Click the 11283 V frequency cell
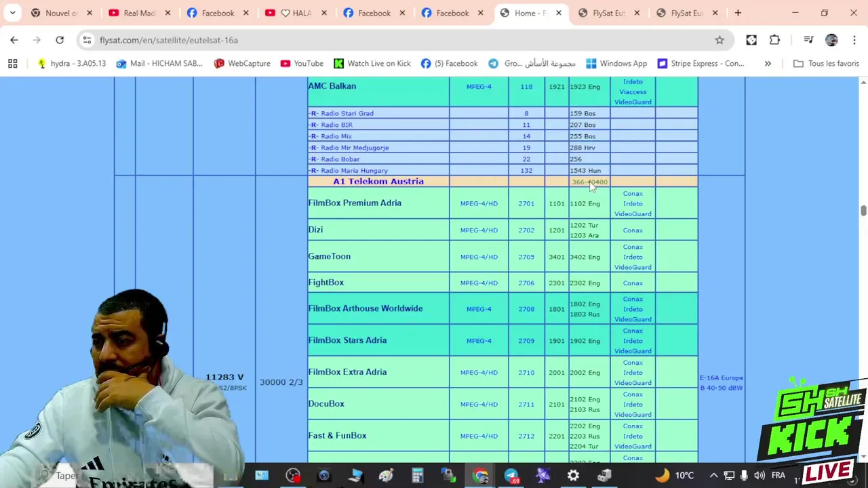Image resolution: width=868 pixels, height=488 pixels. point(224,377)
